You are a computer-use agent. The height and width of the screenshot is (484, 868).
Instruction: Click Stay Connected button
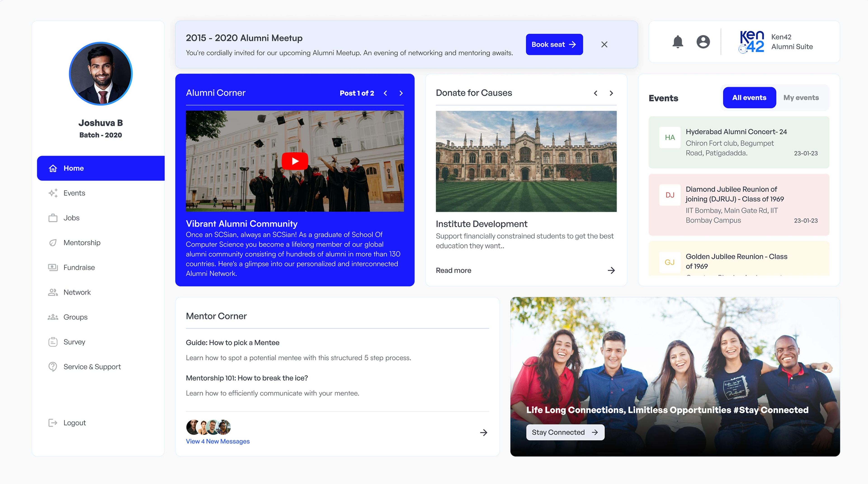pyautogui.click(x=565, y=432)
